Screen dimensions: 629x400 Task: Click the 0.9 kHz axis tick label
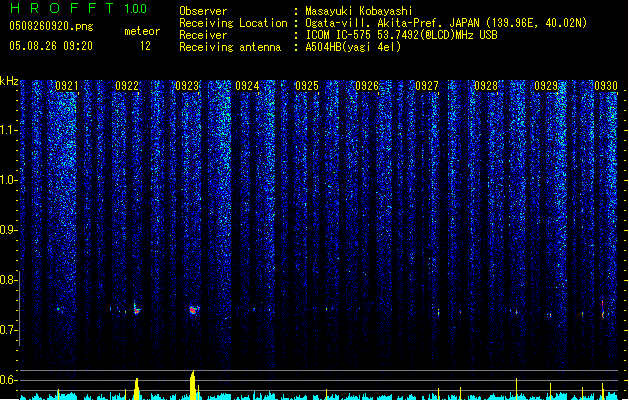[8, 230]
